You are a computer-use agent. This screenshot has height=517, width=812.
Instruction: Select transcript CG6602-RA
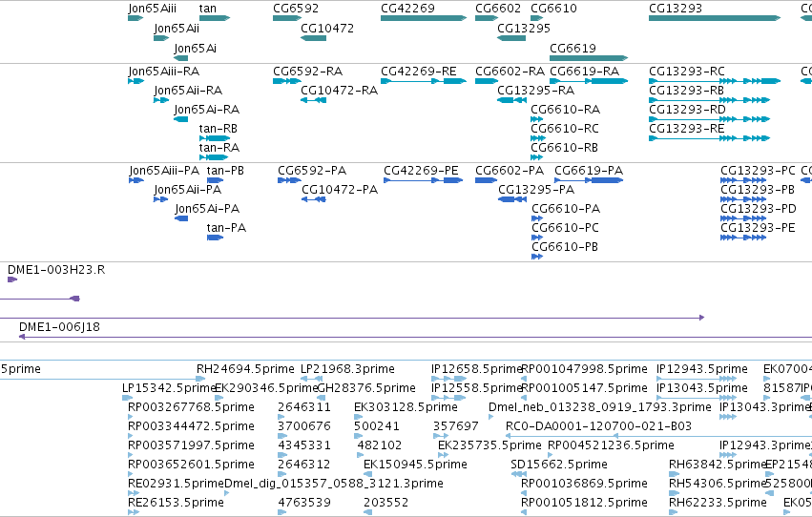pyautogui.click(x=487, y=81)
